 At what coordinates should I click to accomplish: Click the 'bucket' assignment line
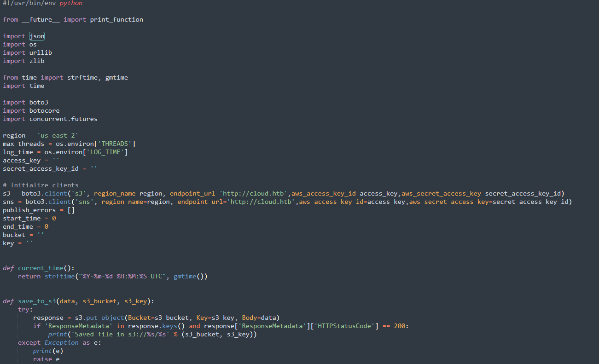[23, 235]
